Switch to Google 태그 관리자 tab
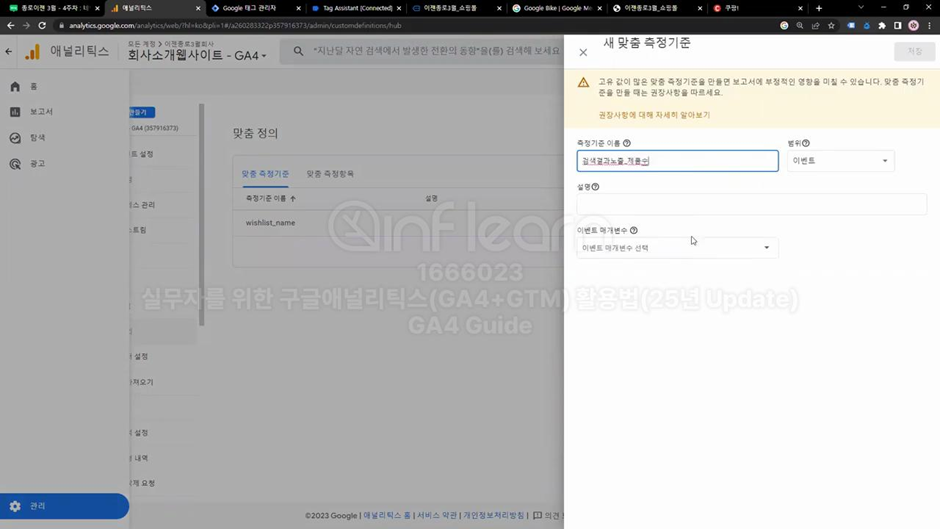Screen dimensions: 940x529 (x=255, y=8)
